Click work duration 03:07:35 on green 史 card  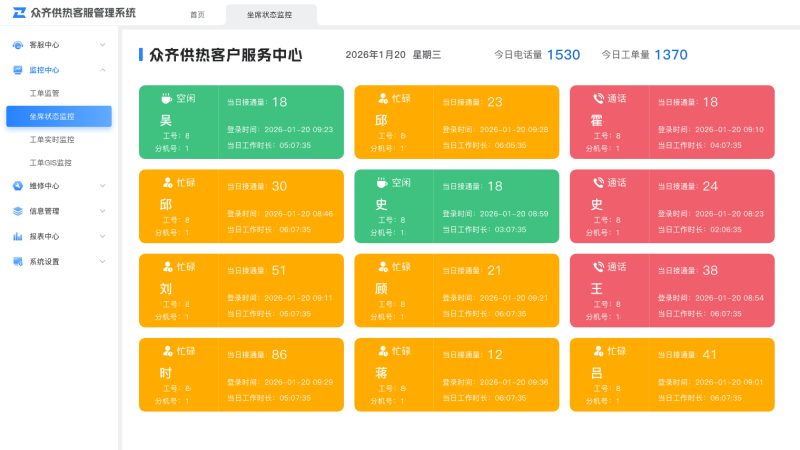510,230
